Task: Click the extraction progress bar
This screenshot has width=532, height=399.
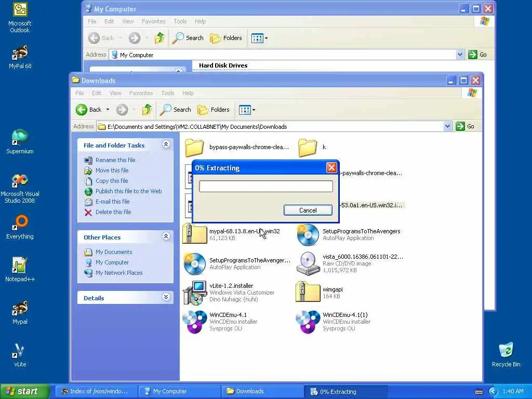Action: click(265, 187)
